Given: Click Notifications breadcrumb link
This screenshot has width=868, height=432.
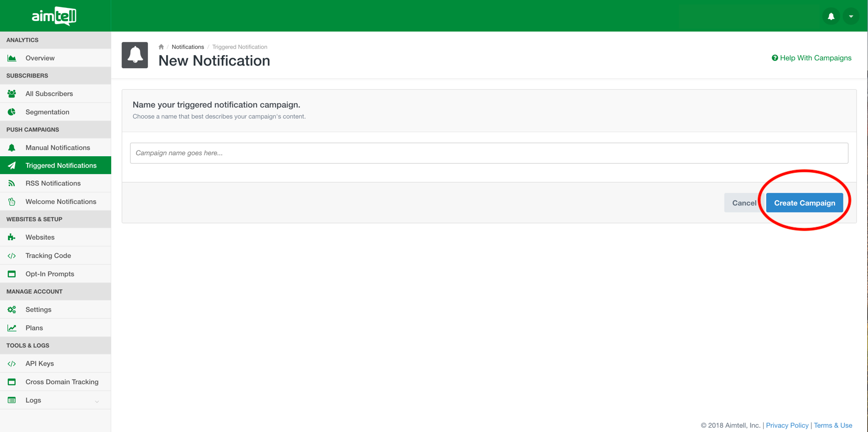Looking at the screenshot, I should click(x=188, y=47).
